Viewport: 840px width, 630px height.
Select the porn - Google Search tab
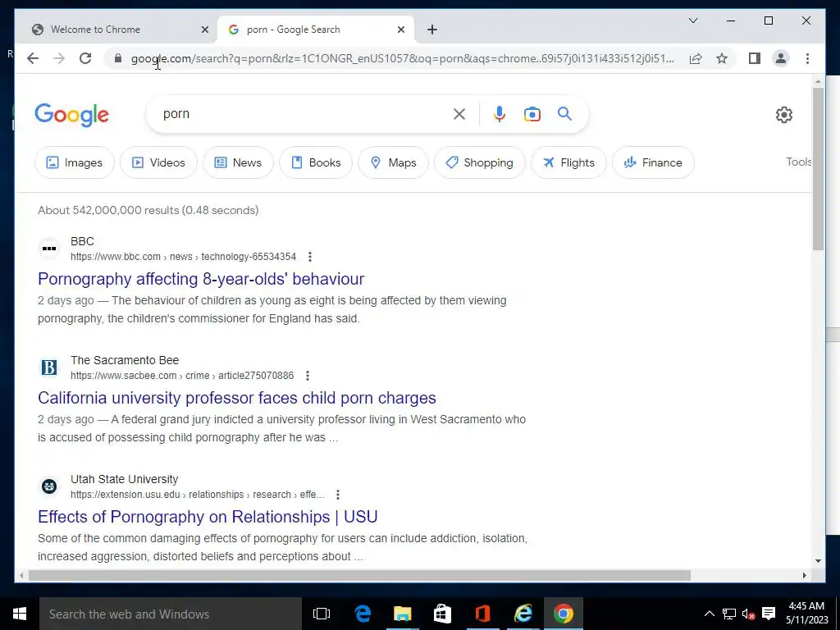pyautogui.click(x=315, y=30)
